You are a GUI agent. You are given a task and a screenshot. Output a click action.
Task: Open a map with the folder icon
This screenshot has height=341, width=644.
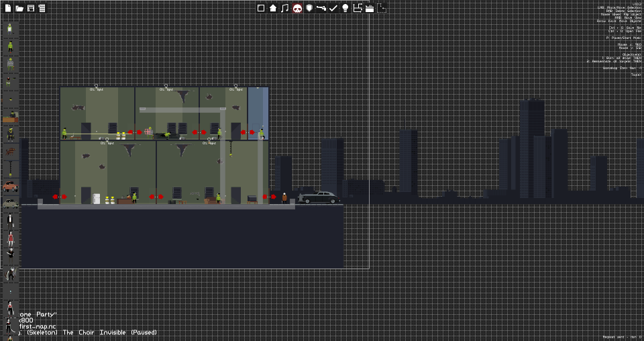19,8
